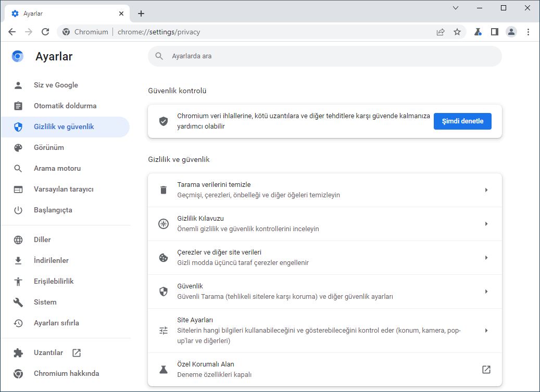540x392 pixels.
Task: Open the three-dot Chromium menu
Action: (x=529, y=32)
